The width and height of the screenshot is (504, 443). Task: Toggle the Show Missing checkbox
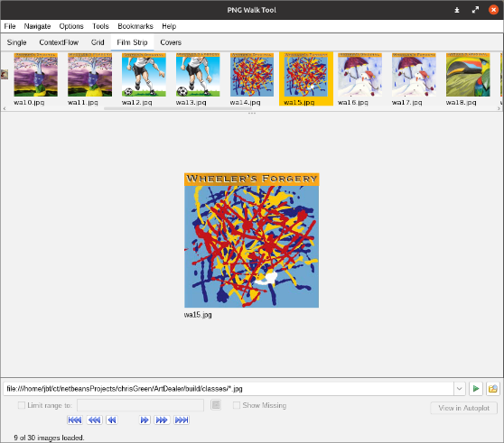tap(237, 405)
